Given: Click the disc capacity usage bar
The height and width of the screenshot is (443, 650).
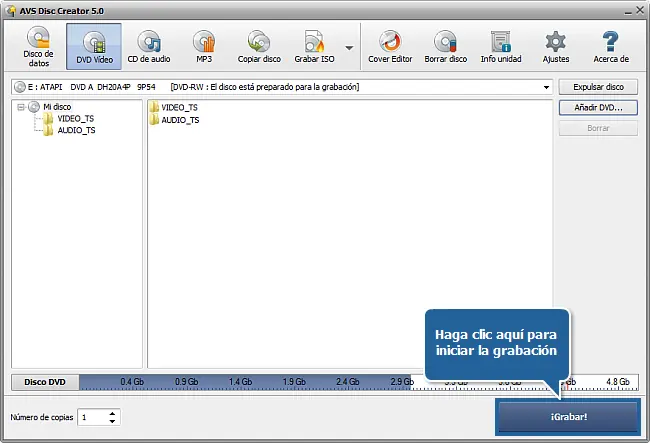Looking at the screenshot, I should [x=359, y=382].
